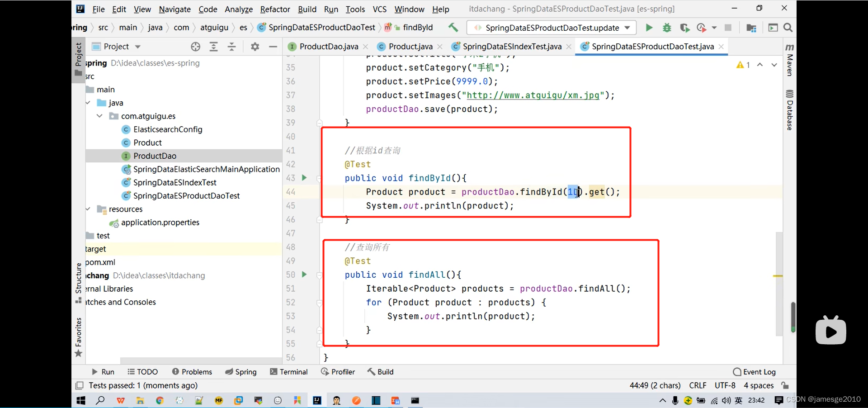Open Project panel settings gear
This screenshot has height=408, width=868.
(x=255, y=47)
